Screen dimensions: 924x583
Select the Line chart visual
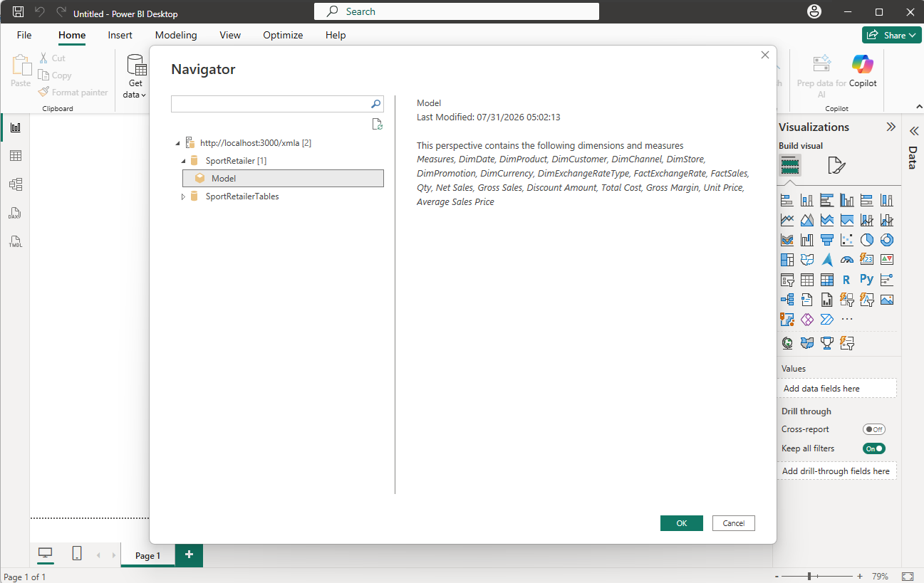point(787,220)
